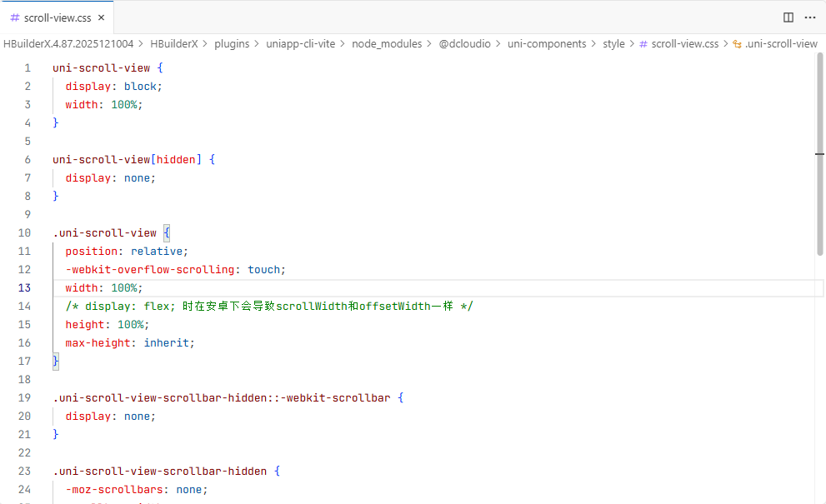Click the highlighted opening brace on line 10
826x504 pixels.
pyautogui.click(x=167, y=232)
